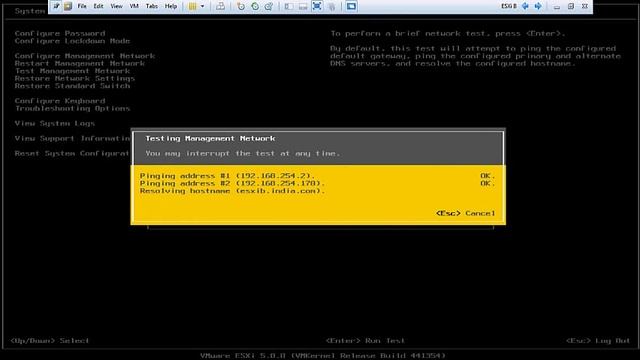Switch to next VM with right arrow

coord(538,6)
